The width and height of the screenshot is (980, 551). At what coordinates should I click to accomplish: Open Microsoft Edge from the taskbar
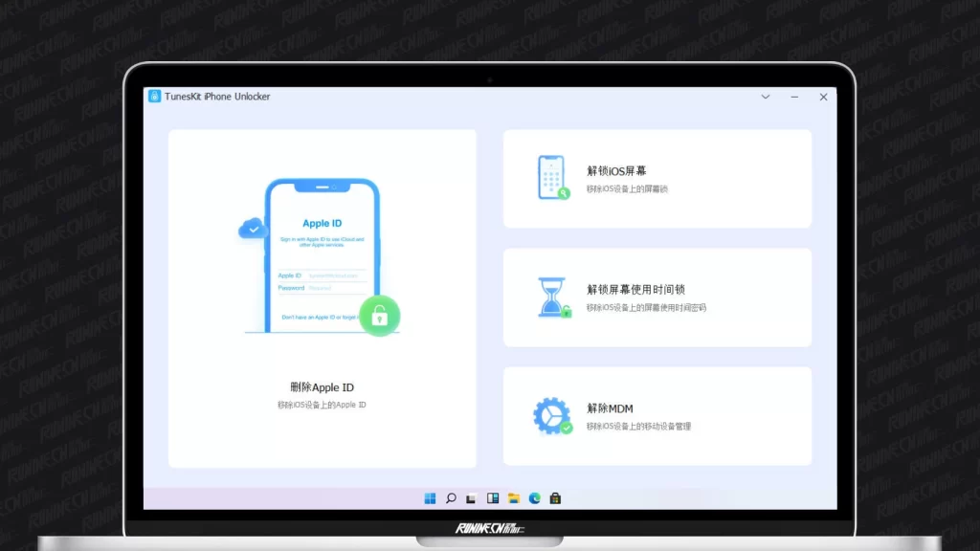click(535, 498)
